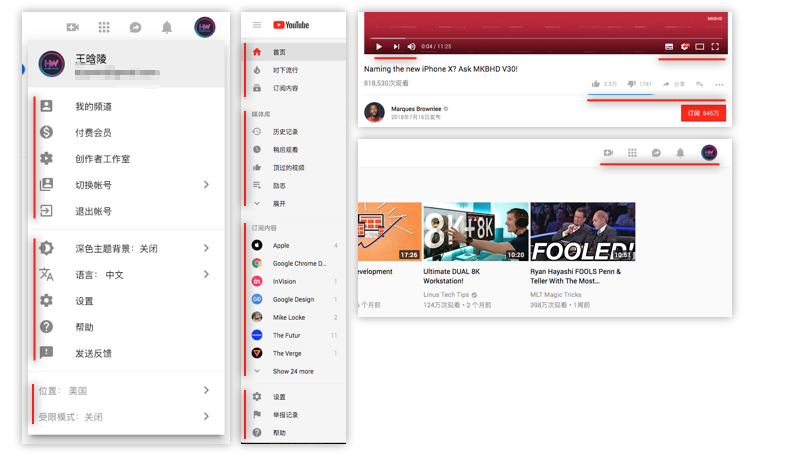The width and height of the screenshot is (791, 458).
Task: Open 举报记录 flag item in sidebar
Action: click(x=294, y=415)
